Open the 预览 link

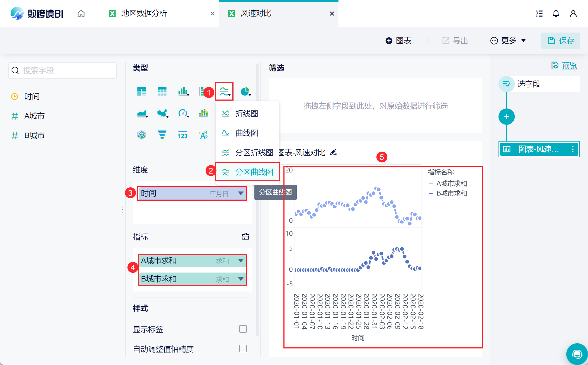pyautogui.click(x=569, y=66)
